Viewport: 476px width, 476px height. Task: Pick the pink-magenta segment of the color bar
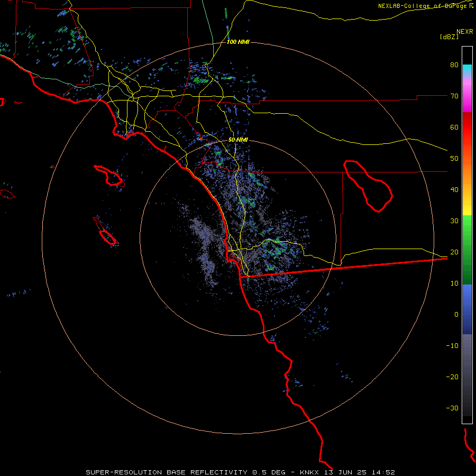click(467, 94)
